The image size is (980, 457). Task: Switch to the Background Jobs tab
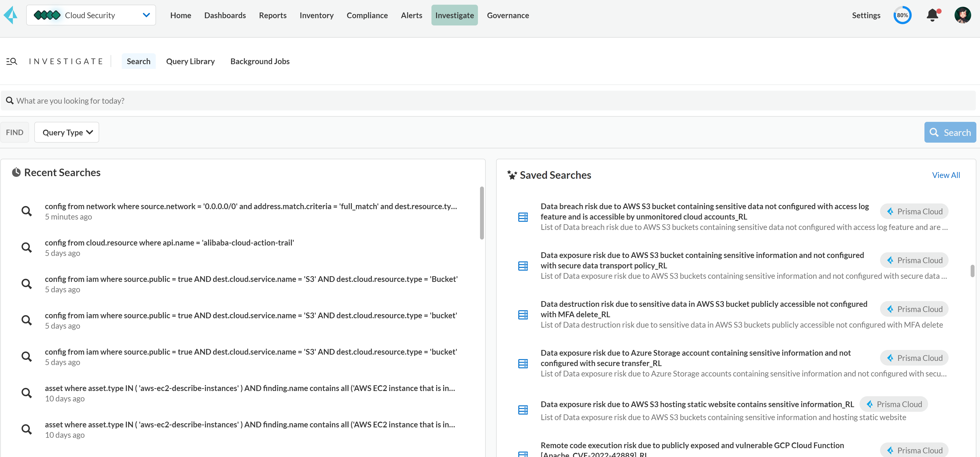pos(260,61)
